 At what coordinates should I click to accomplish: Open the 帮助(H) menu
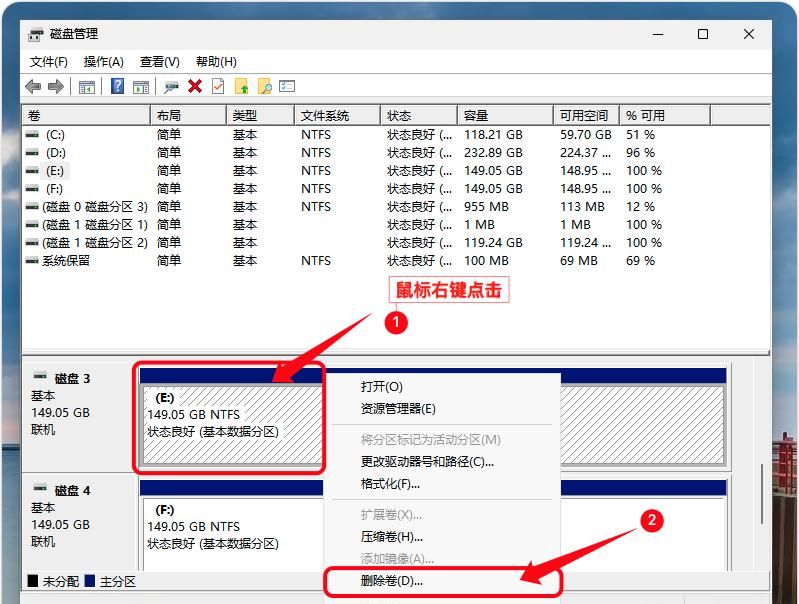tap(216, 62)
